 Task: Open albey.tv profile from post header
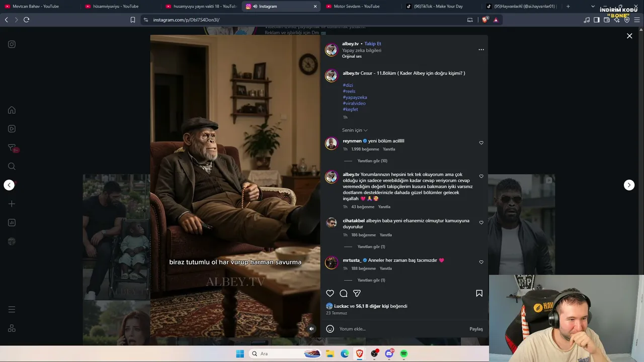click(x=350, y=44)
